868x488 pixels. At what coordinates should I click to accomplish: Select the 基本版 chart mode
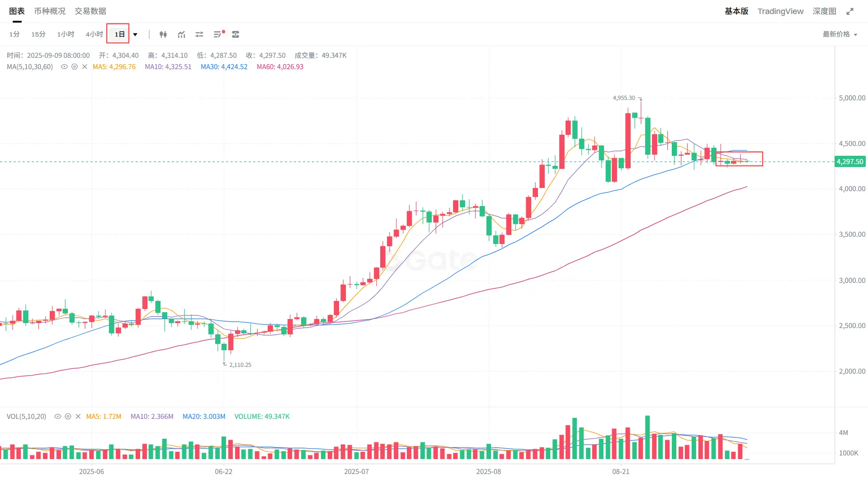(x=736, y=11)
